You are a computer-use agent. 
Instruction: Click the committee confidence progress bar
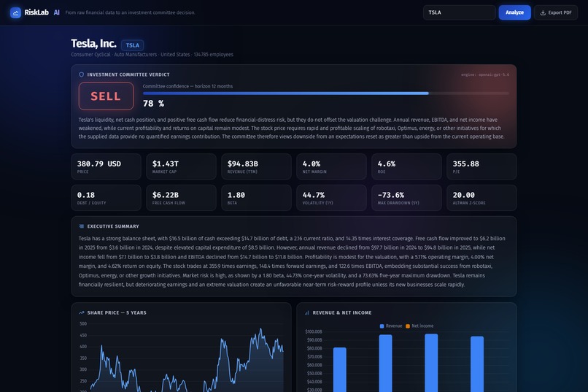tap(326, 93)
